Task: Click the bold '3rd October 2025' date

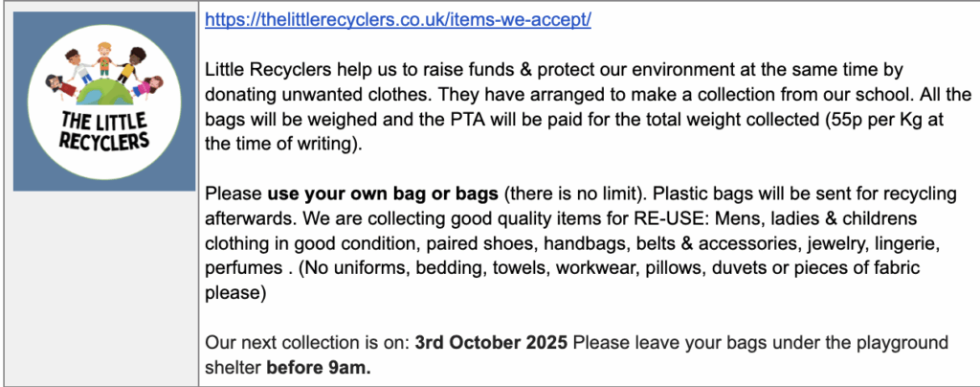Action: click(x=491, y=343)
